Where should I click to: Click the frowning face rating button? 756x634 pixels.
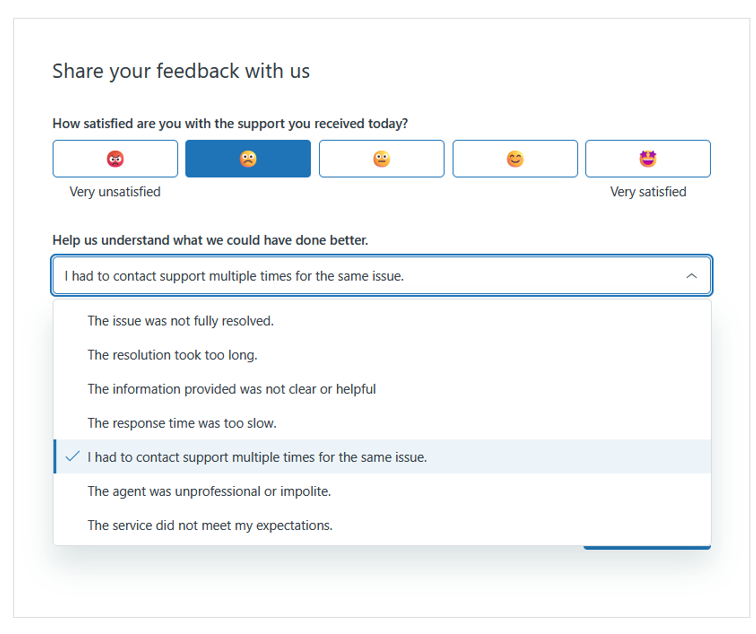tap(248, 159)
